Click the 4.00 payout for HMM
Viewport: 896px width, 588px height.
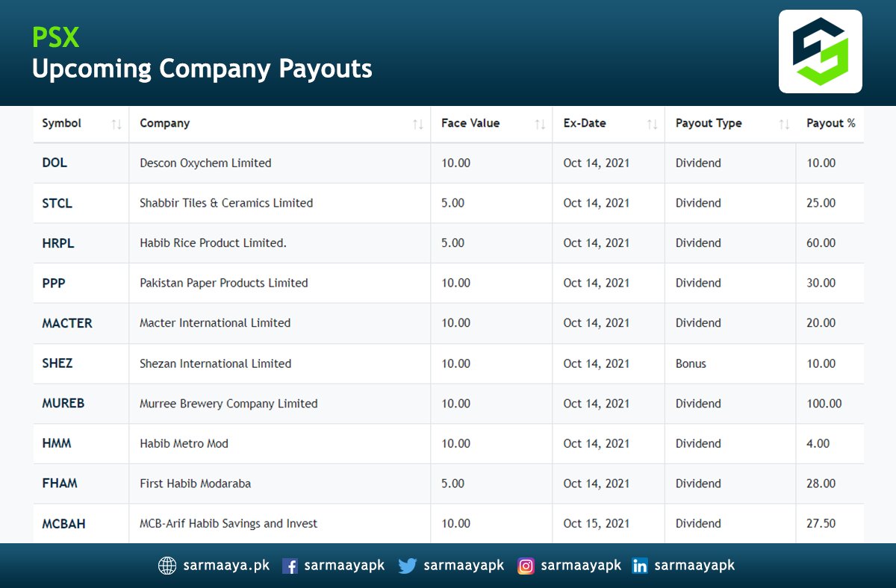(x=818, y=443)
